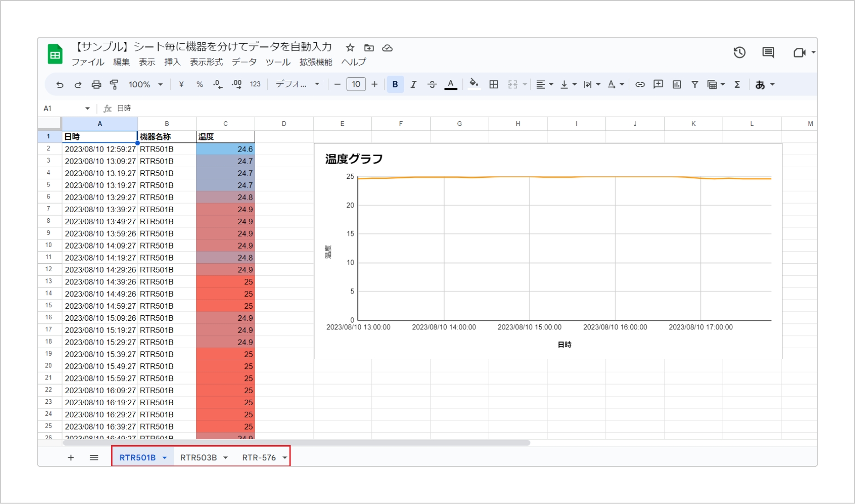
Task: Open the データ menu
Action: point(244,62)
